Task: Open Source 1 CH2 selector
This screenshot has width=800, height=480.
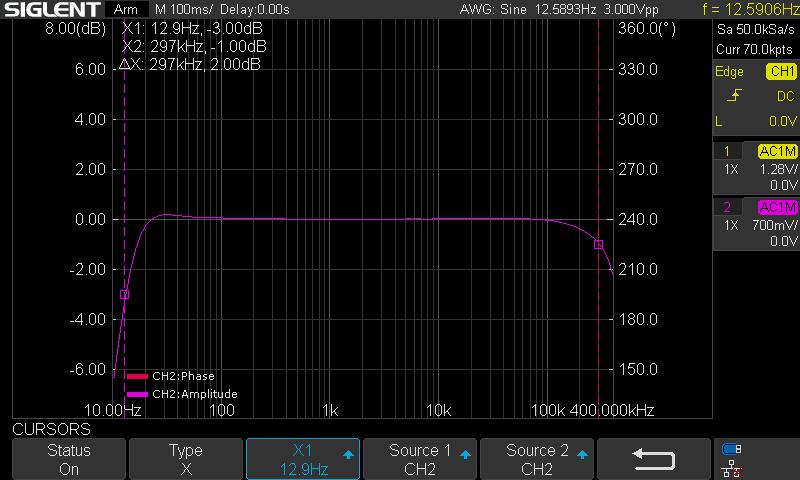Action: point(420,459)
